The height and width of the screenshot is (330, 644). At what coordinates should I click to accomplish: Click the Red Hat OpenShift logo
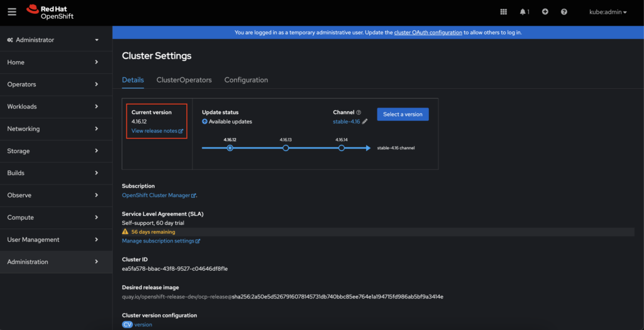pos(50,13)
